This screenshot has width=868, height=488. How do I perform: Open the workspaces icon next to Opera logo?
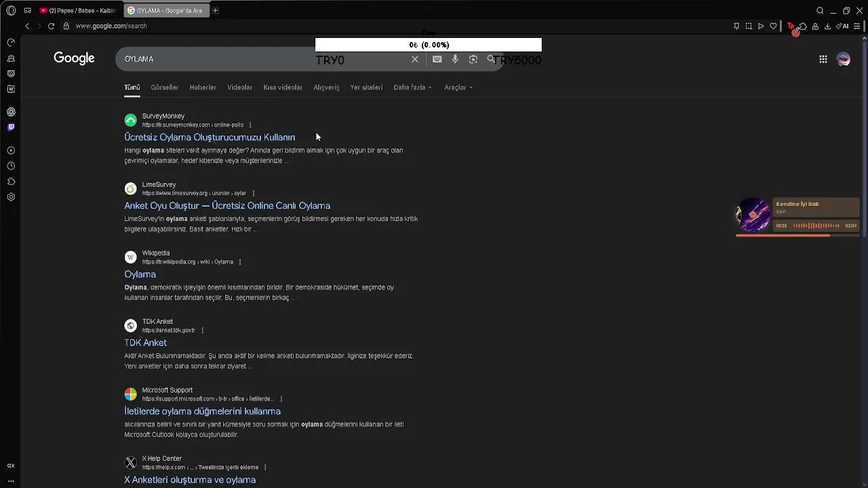point(27,11)
